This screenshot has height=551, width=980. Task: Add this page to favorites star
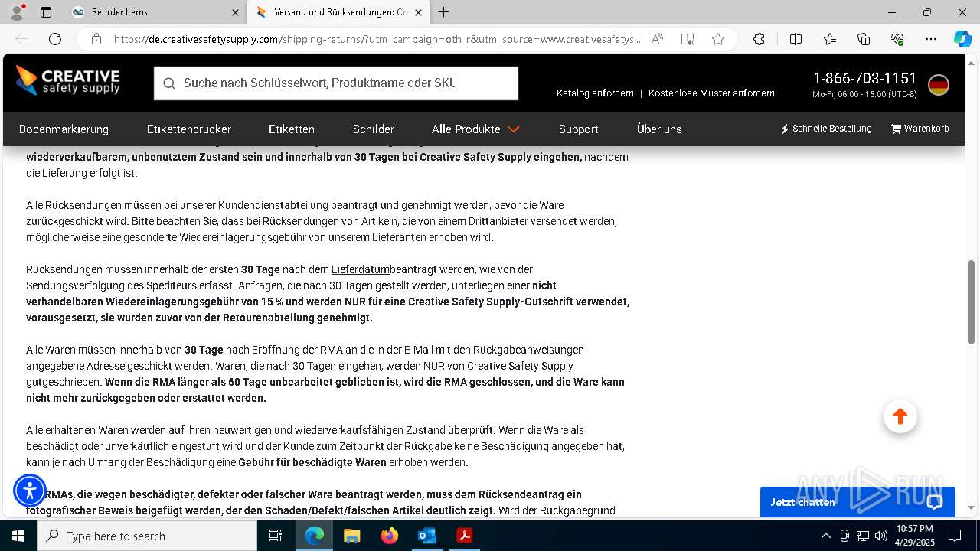718,39
